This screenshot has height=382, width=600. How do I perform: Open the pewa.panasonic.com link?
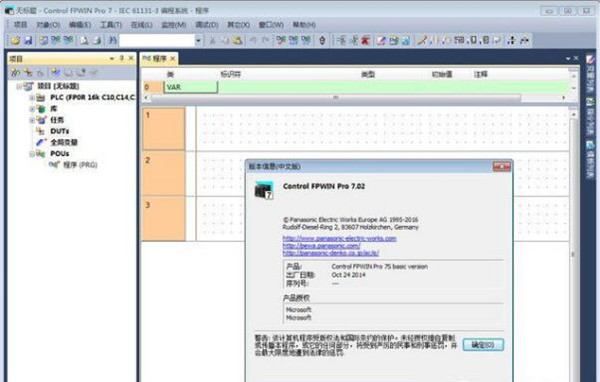point(321,246)
